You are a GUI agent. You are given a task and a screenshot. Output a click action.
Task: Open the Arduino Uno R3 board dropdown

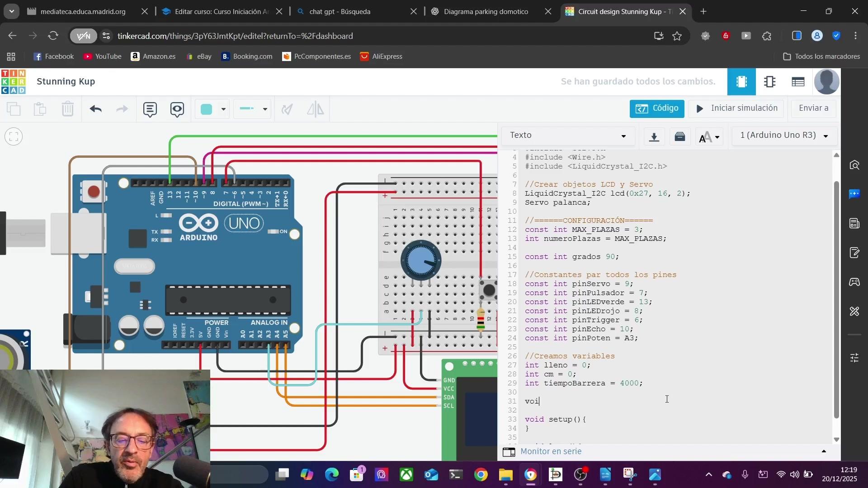coord(784,136)
